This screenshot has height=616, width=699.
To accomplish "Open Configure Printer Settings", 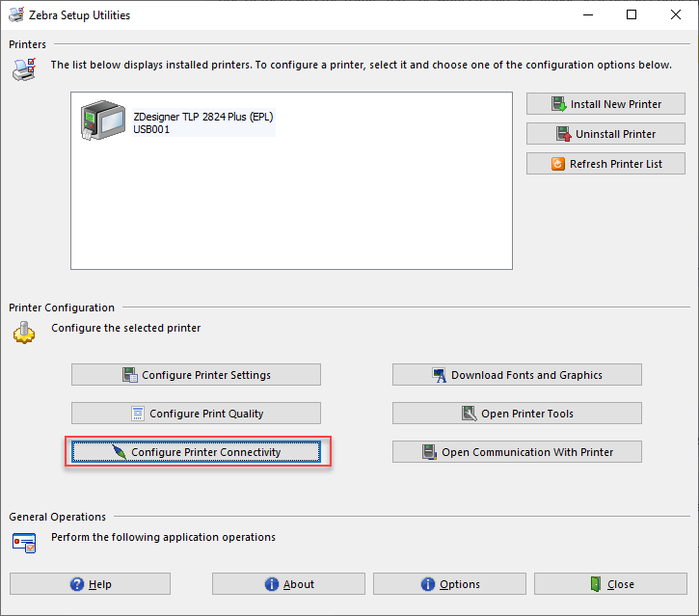I will pyautogui.click(x=196, y=375).
